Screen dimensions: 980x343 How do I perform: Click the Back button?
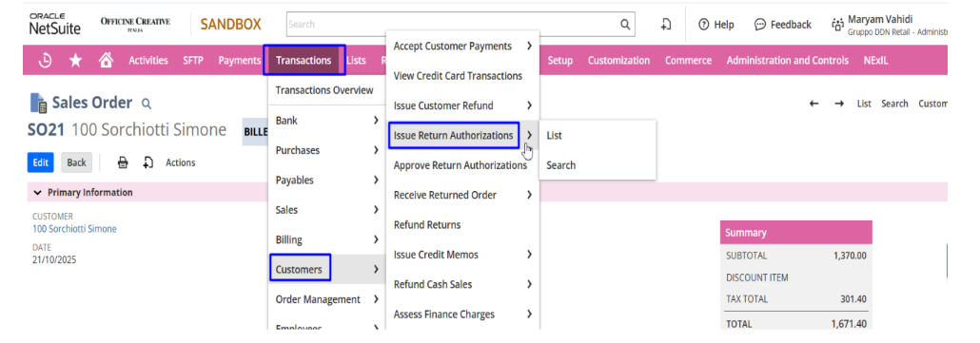tap(77, 162)
